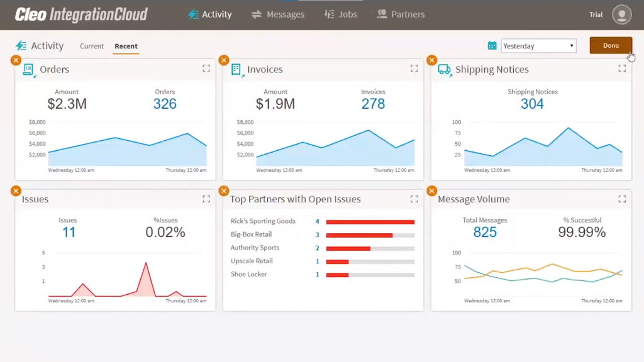Click the 326 orders count value
644x362 pixels.
pos(165,104)
